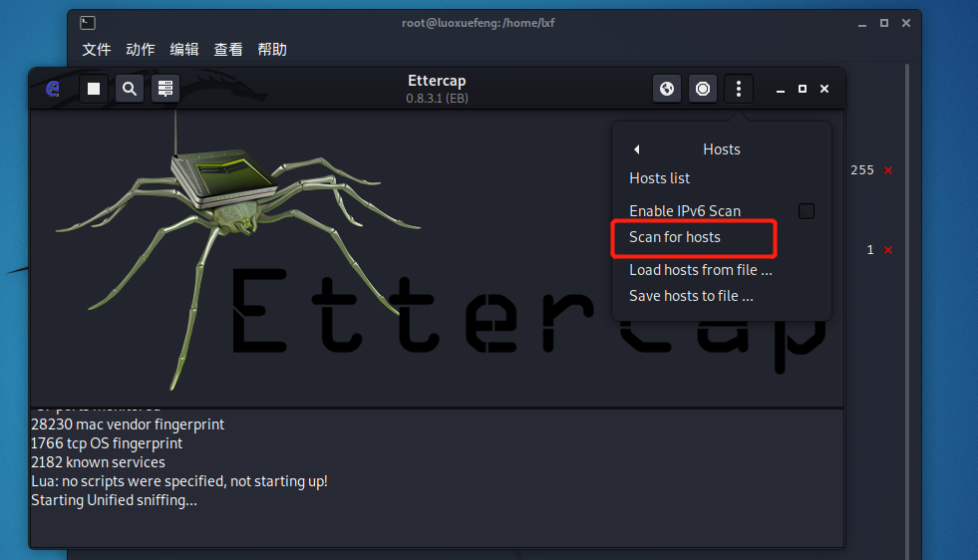Minimize the Ettercap window
Viewport: 978px width, 560px height.
(781, 89)
